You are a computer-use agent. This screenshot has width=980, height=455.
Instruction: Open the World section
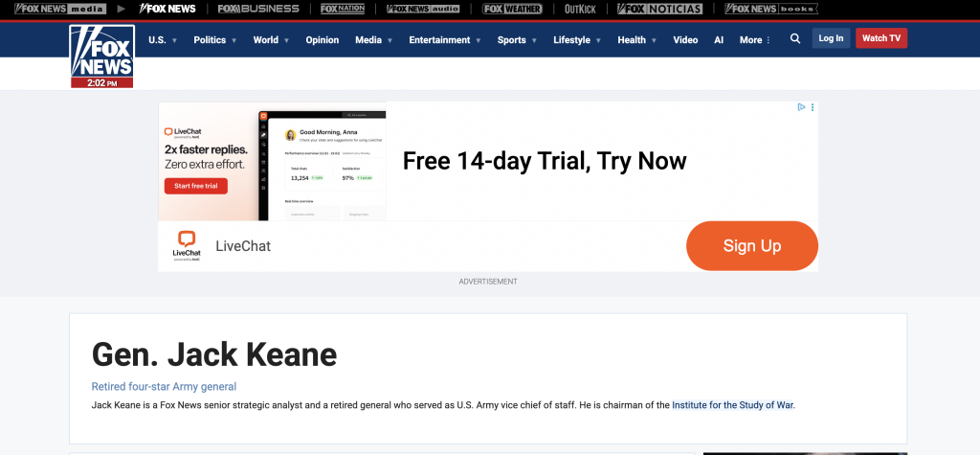coord(266,39)
